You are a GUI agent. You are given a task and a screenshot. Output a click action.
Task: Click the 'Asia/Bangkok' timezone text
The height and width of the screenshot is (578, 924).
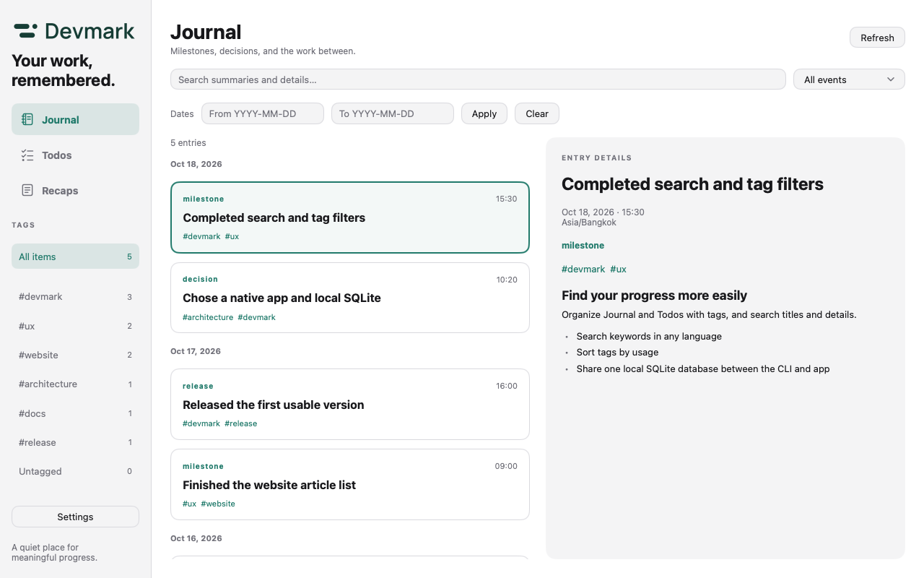589,223
